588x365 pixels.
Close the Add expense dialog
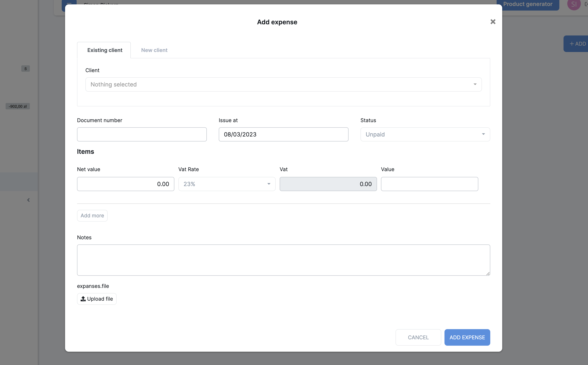coord(493,22)
